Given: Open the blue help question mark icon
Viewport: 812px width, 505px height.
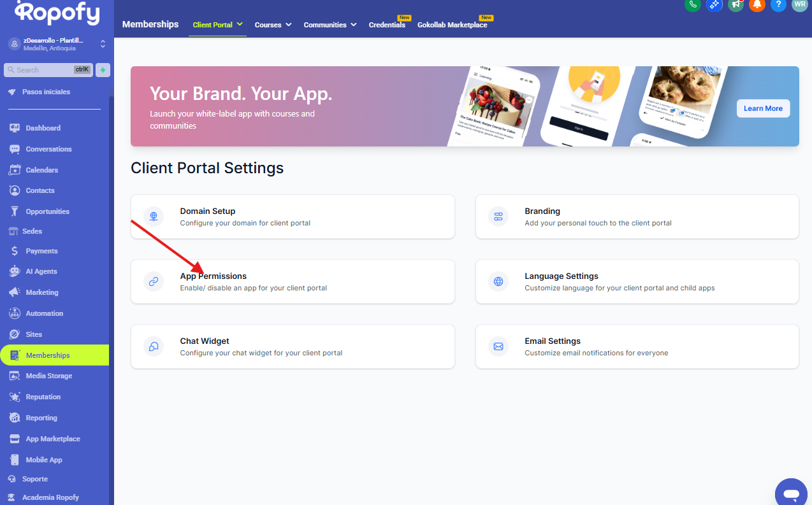Looking at the screenshot, I should coord(778,4).
